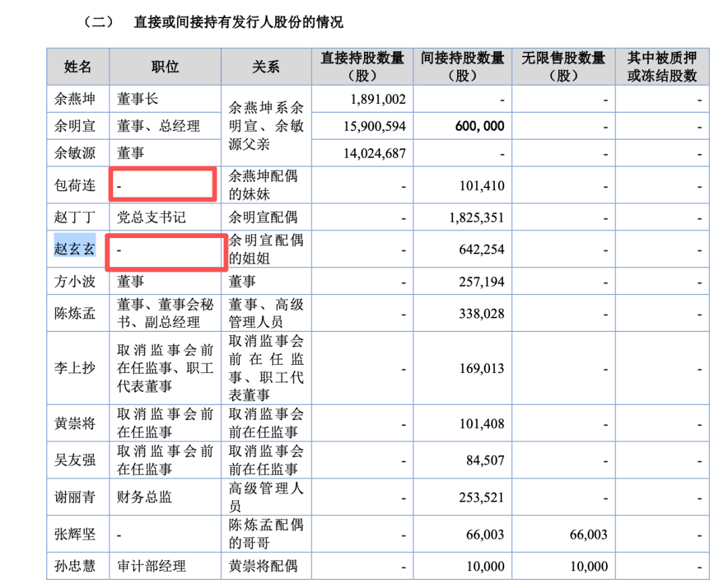Click the 14,024,687 value for 余敏源
Image resolution: width=728 pixels, height=588 pixels.
(x=374, y=153)
